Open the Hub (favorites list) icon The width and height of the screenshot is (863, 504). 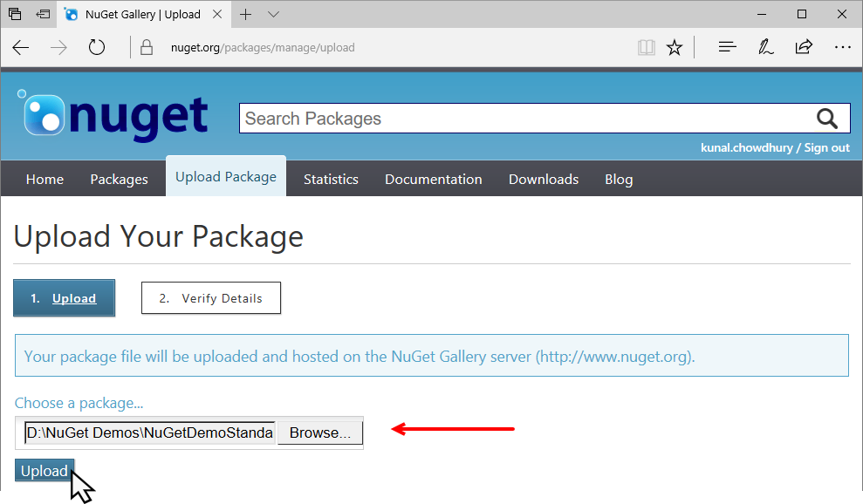tap(727, 47)
